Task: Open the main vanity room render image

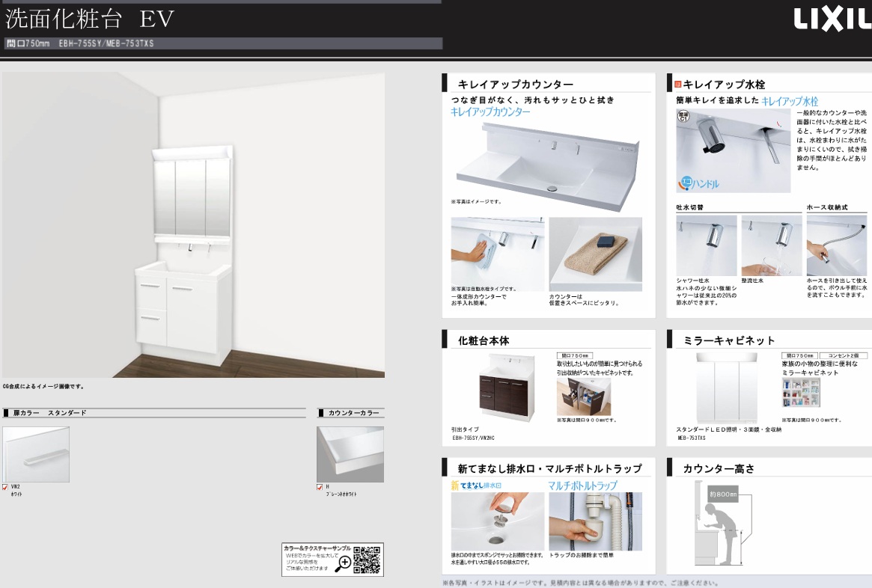Action: click(x=194, y=224)
